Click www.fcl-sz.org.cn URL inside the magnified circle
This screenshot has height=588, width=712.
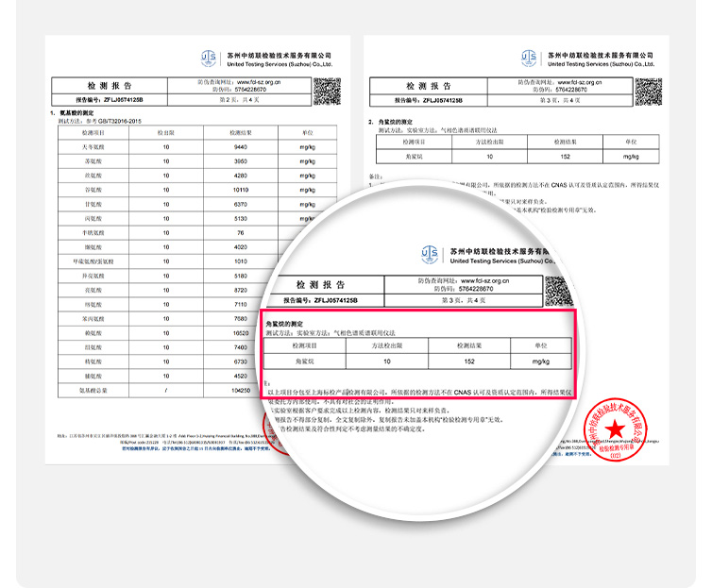(485, 281)
